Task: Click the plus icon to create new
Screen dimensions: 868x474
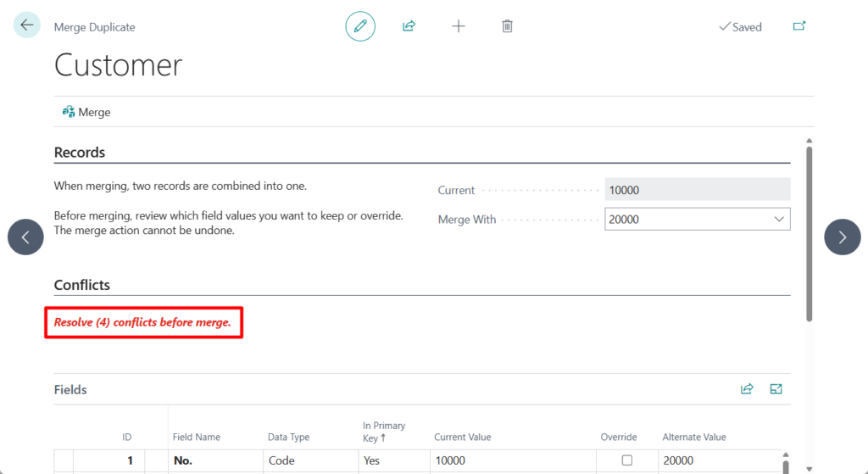Action: [459, 26]
